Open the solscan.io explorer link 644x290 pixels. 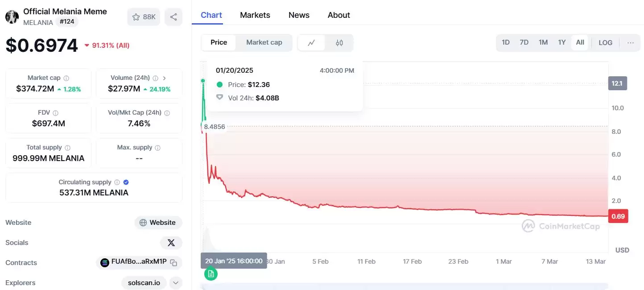point(144,283)
